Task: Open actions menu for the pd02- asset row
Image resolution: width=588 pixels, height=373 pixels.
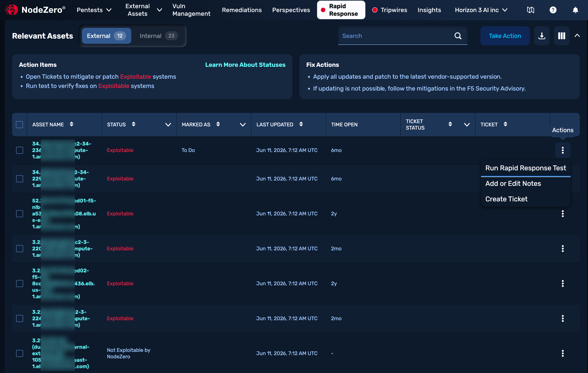Action: [x=562, y=284]
